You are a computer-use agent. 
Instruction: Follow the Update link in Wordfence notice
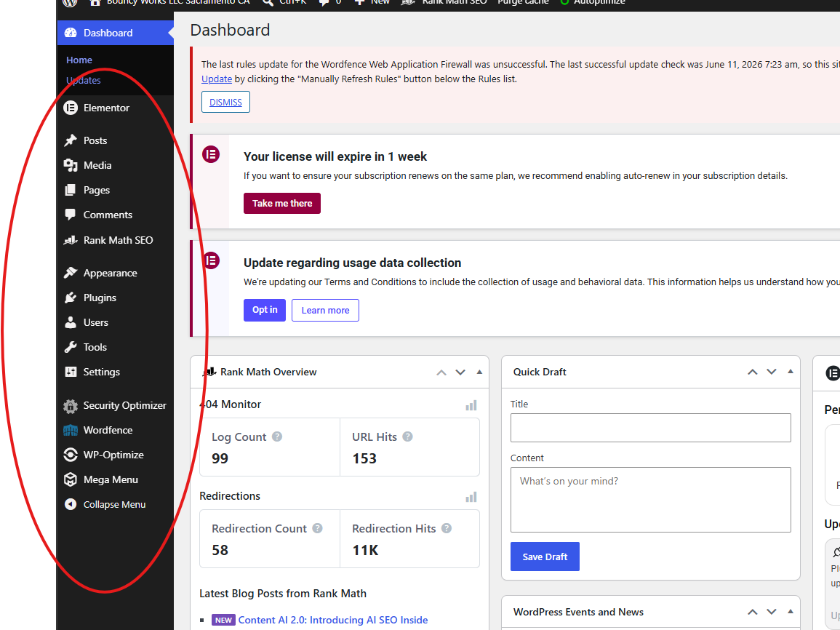pyautogui.click(x=217, y=79)
